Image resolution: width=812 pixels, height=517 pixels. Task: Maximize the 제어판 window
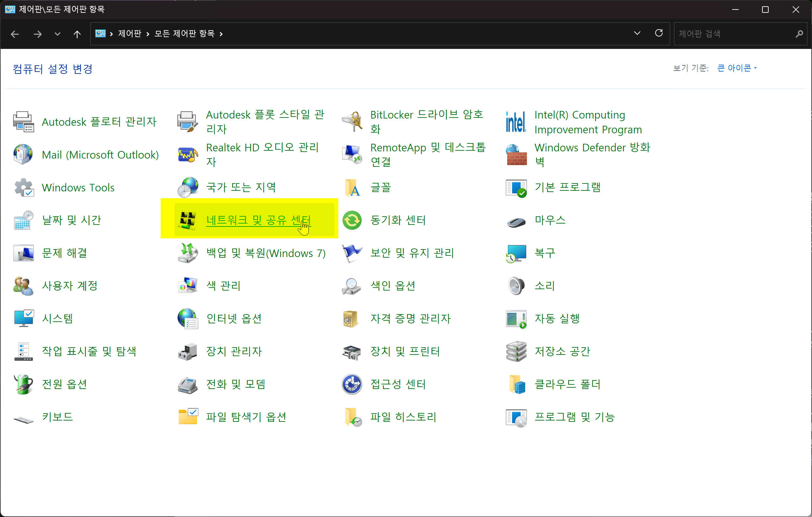tap(765, 10)
